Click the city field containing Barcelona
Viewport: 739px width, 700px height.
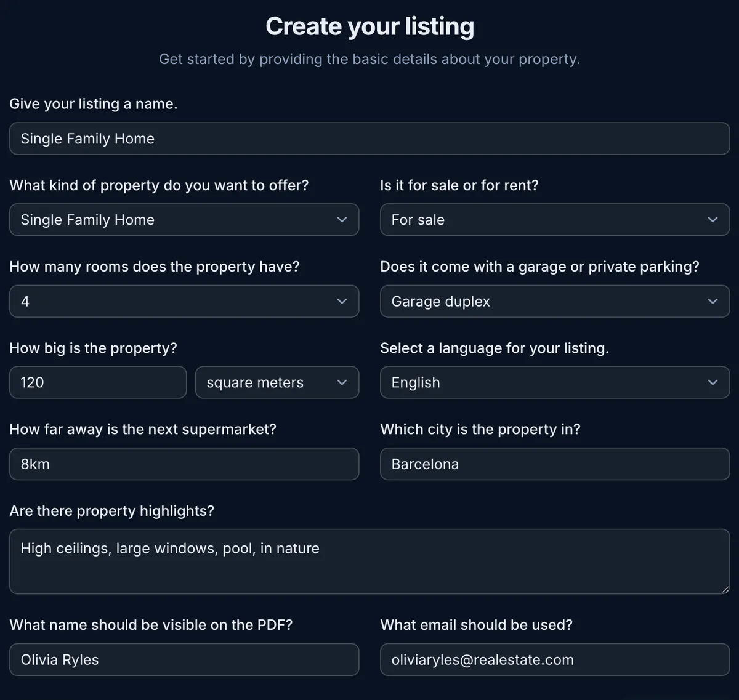coord(555,464)
